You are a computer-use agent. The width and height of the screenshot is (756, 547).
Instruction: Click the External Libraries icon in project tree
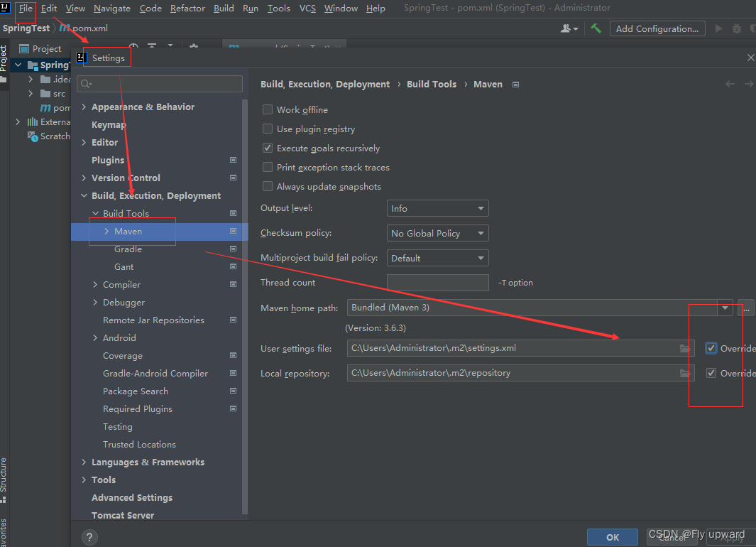(x=33, y=122)
